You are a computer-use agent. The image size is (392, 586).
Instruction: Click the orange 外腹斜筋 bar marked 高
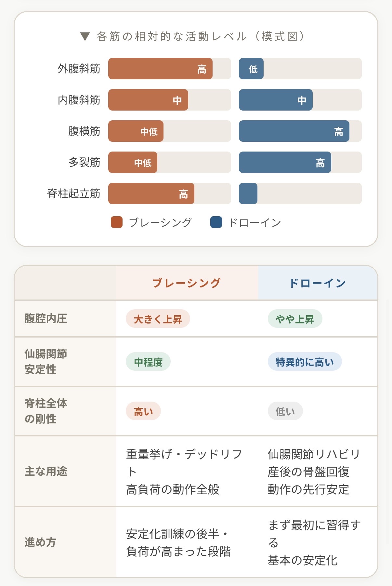160,69
